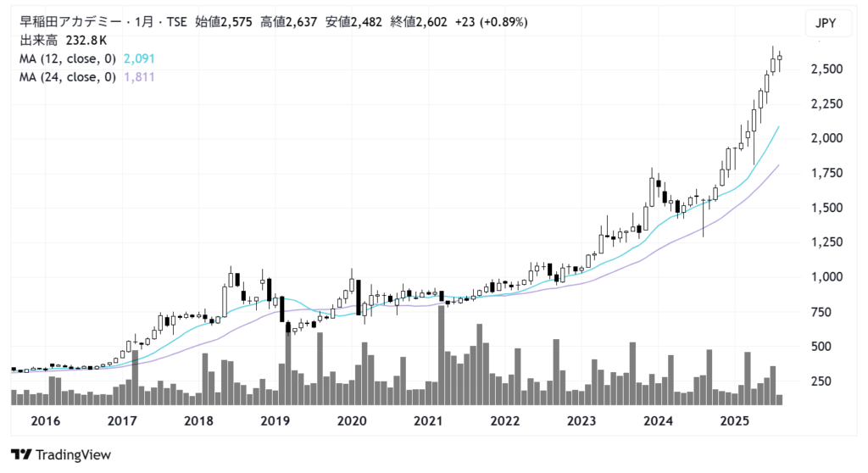This screenshot has height=473, width=868.
Task: Click the 2019 label on time axis
Action: click(275, 421)
